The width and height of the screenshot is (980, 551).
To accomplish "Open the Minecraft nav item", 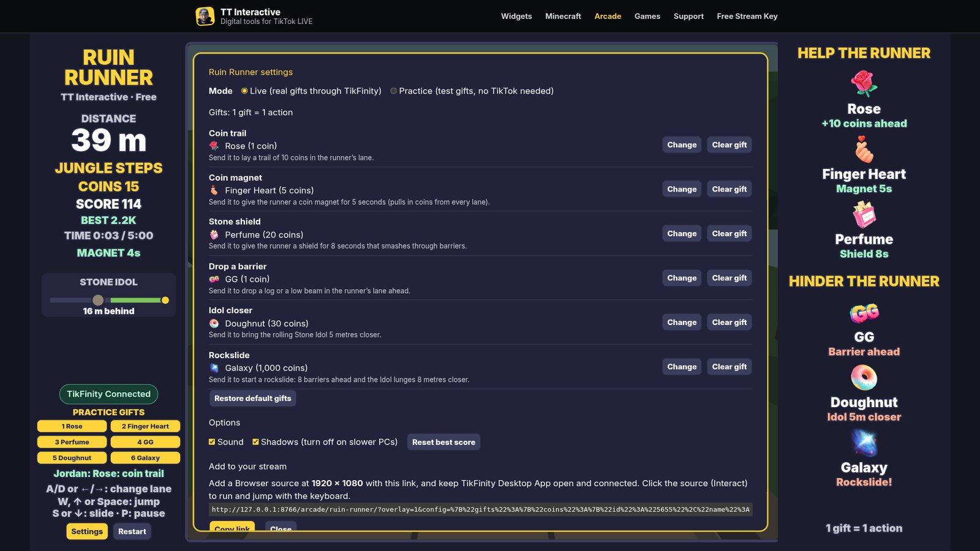I will [563, 17].
